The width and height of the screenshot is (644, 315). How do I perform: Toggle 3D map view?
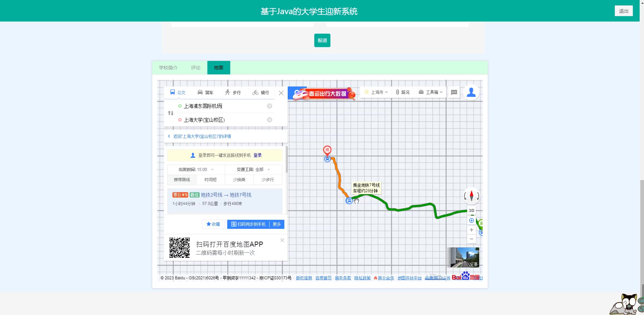click(x=472, y=211)
